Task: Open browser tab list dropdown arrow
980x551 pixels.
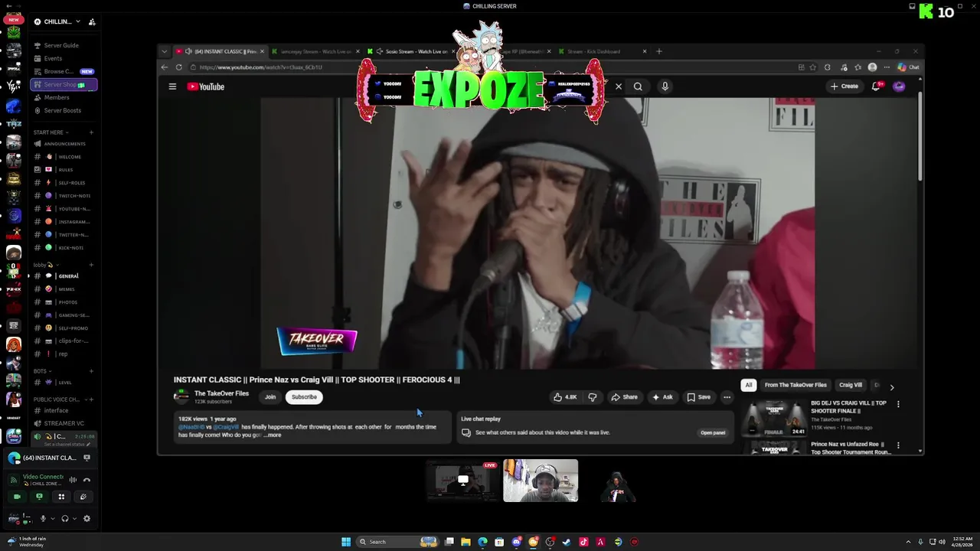Action: [x=164, y=51]
